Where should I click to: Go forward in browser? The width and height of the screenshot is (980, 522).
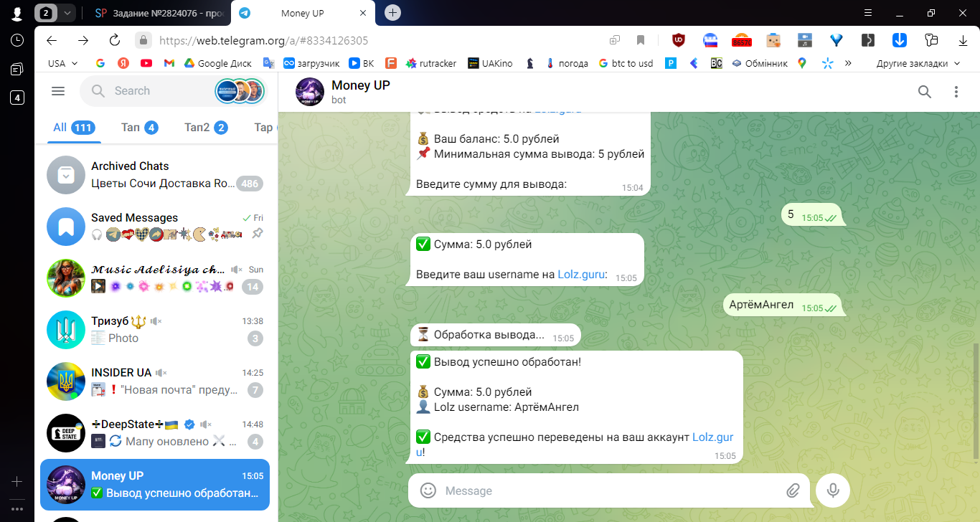83,40
